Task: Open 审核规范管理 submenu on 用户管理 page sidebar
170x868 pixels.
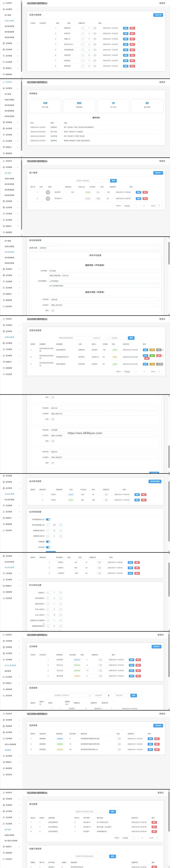Action: click(x=9, y=196)
